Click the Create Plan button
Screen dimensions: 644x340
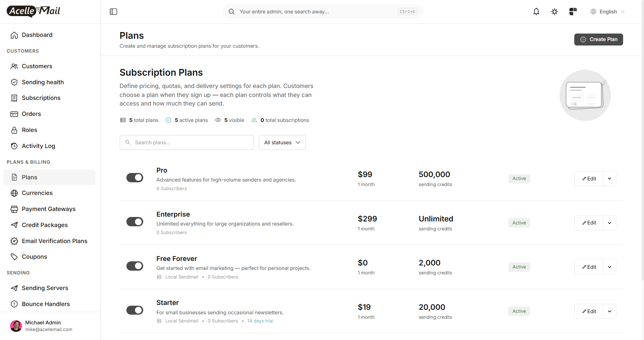(x=599, y=40)
